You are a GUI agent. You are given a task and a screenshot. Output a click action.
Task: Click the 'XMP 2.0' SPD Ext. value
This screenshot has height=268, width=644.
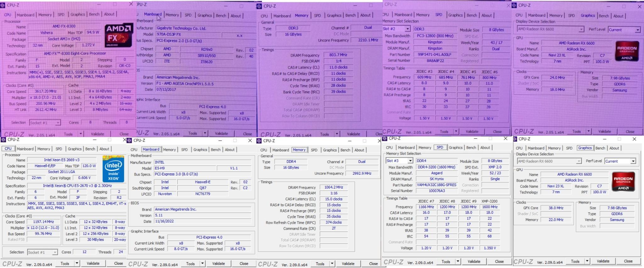(x=495, y=167)
